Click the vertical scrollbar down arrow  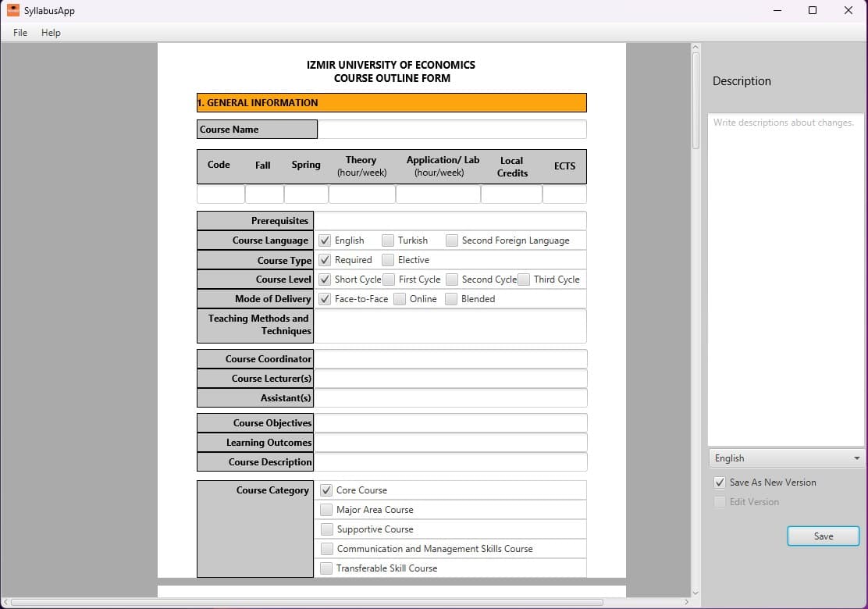point(695,593)
